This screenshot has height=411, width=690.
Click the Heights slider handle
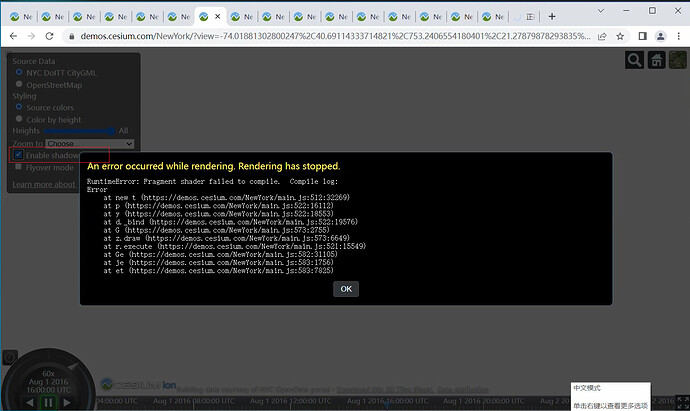point(111,131)
